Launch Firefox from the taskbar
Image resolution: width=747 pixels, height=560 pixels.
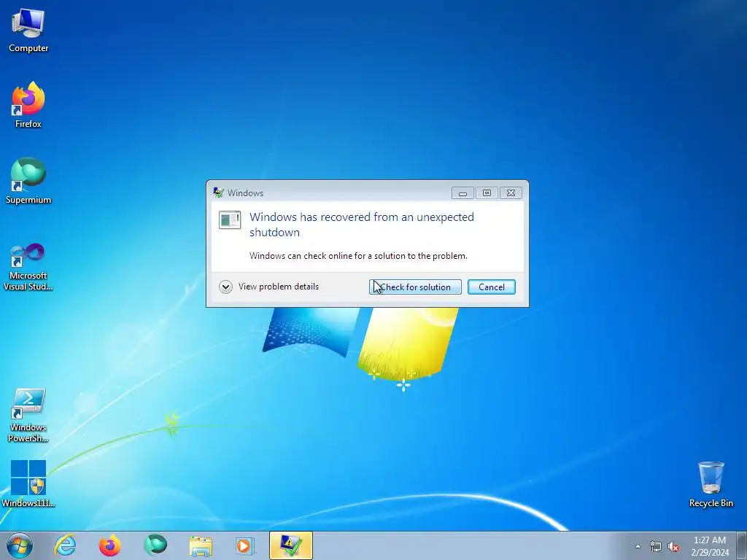tap(109, 545)
